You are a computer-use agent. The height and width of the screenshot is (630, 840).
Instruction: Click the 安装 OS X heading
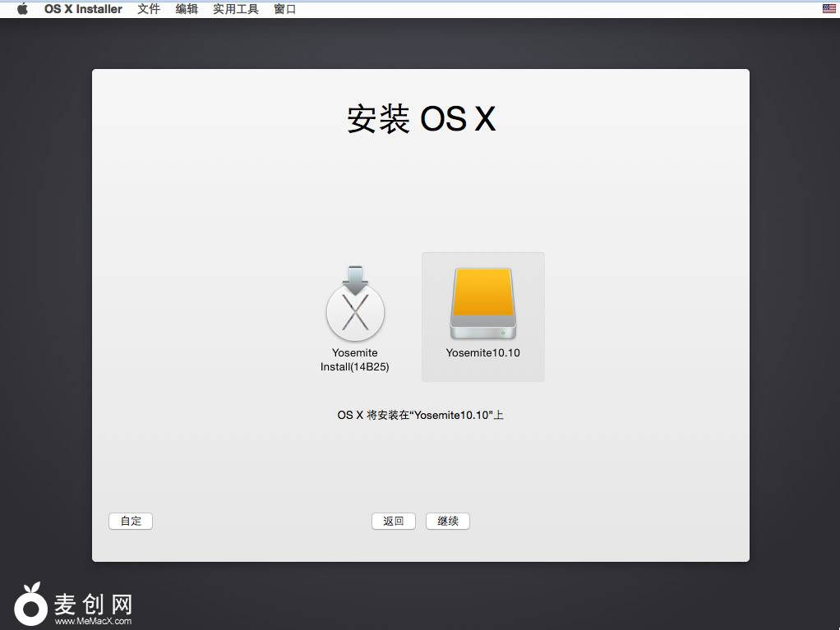[x=421, y=119]
